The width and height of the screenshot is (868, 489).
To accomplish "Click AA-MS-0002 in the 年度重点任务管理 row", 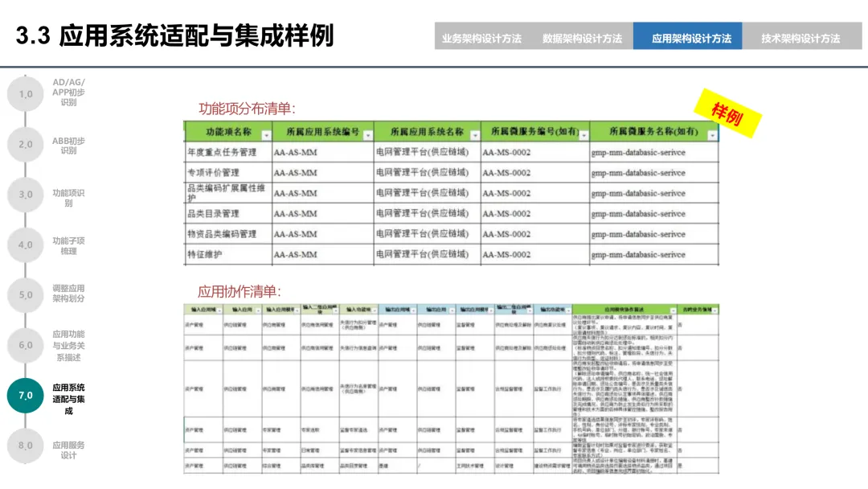I will coord(506,152).
